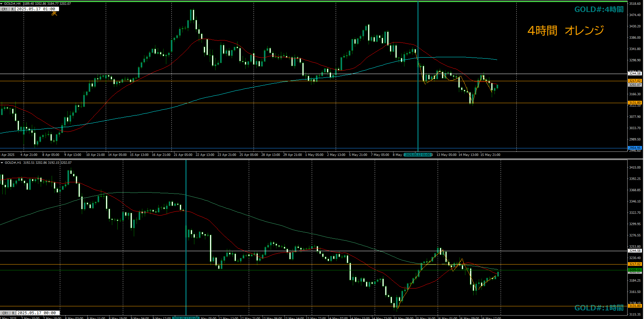Select the orange 3217.02 price label on H4

tap(635, 81)
